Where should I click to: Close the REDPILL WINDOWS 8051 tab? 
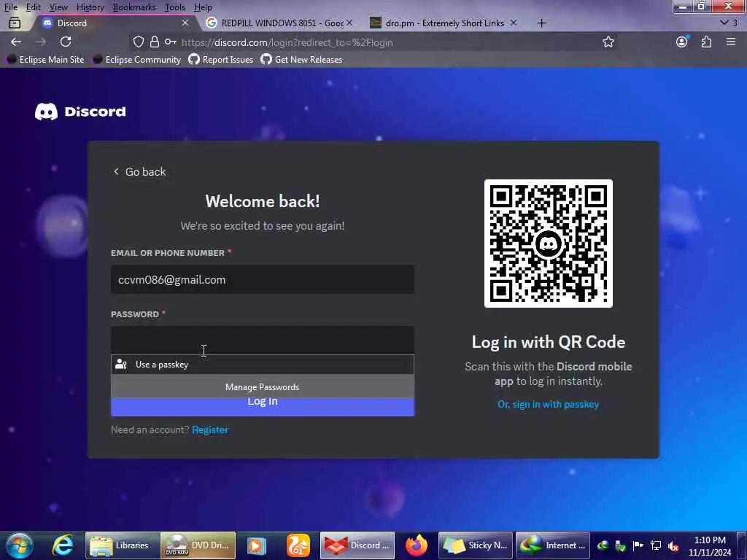click(349, 23)
